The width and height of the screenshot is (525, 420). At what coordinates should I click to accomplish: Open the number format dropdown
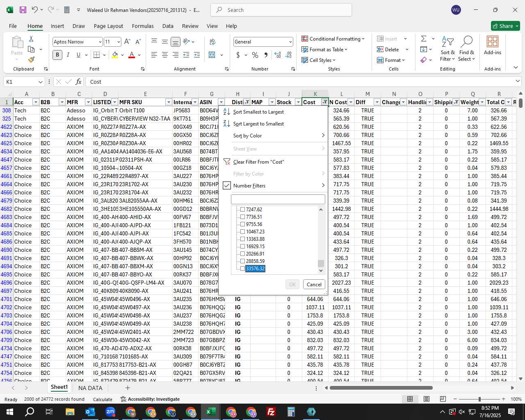(290, 42)
